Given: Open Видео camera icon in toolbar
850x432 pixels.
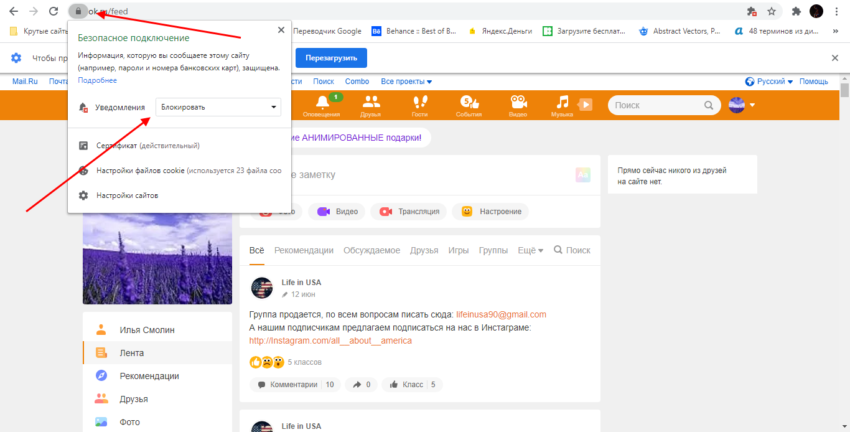Looking at the screenshot, I should pyautogui.click(x=518, y=105).
